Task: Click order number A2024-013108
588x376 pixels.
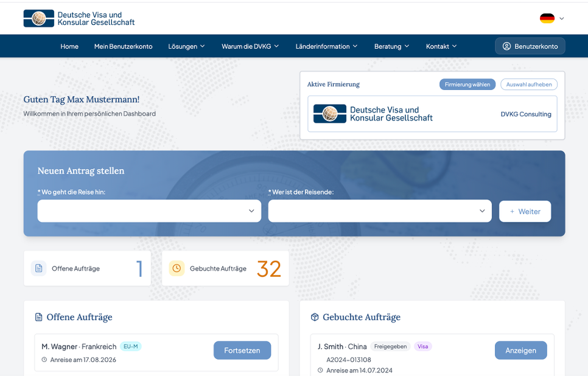Action: point(348,360)
